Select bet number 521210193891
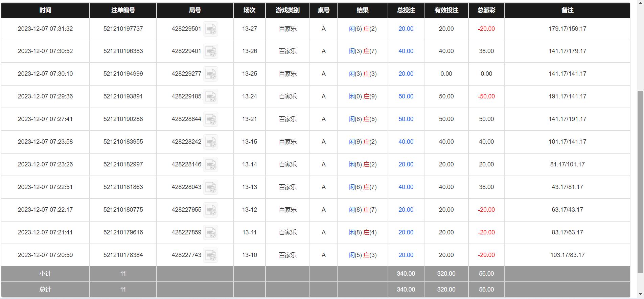 123,96
